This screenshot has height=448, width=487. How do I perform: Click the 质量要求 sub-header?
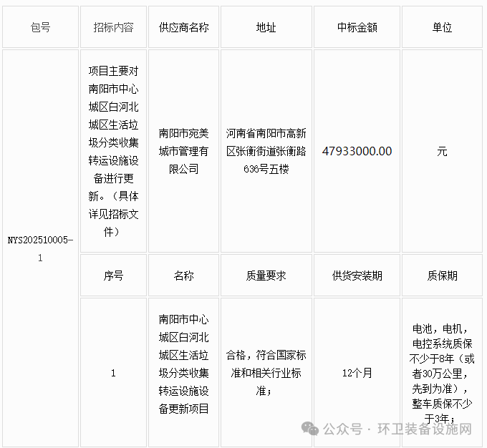[266, 276]
